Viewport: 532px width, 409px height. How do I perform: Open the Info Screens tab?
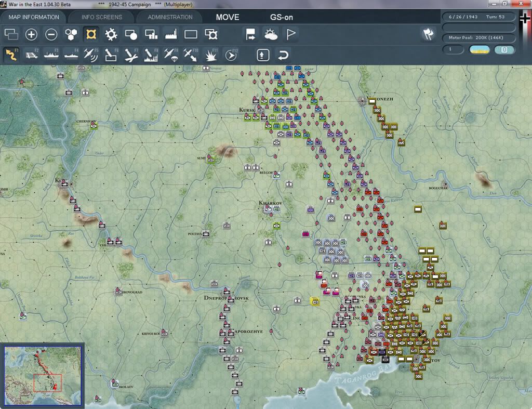click(x=102, y=17)
